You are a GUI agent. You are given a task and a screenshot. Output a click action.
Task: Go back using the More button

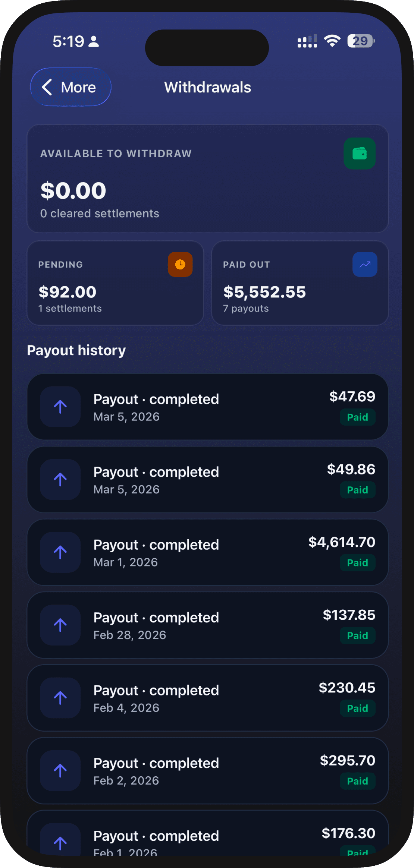click(70, 87)
